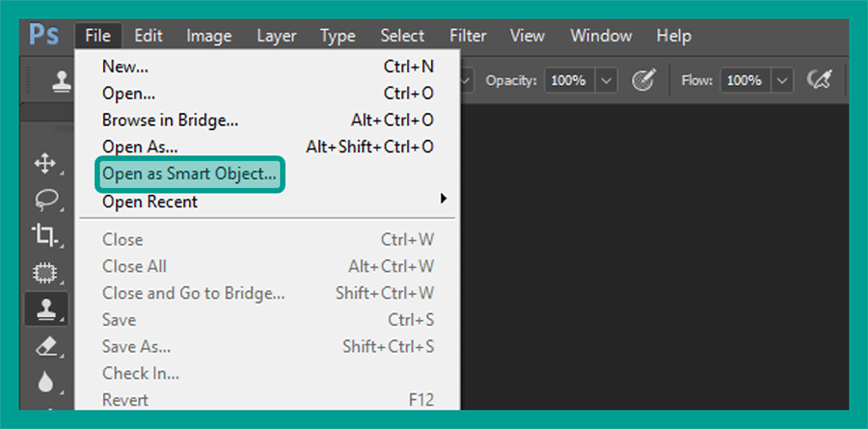This screenshot has height=429, width=868.
Task: Expand the Opacity percentage dropdown
Action: (607, 81)
